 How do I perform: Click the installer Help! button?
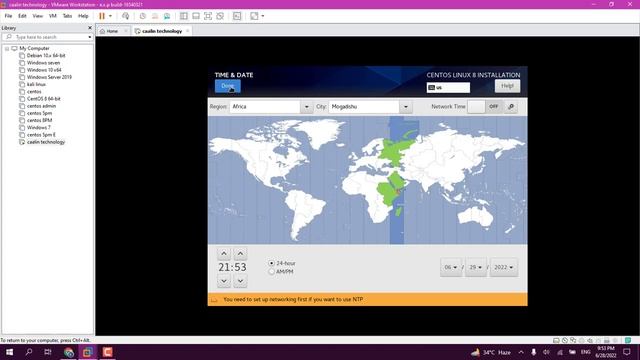507,86
